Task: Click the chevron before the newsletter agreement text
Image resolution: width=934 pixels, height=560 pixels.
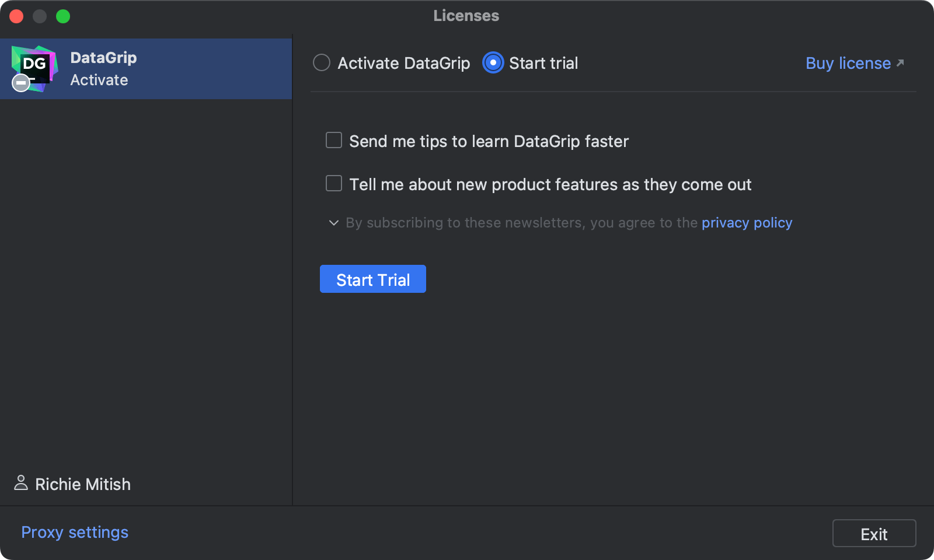Action: pos(333,223)
